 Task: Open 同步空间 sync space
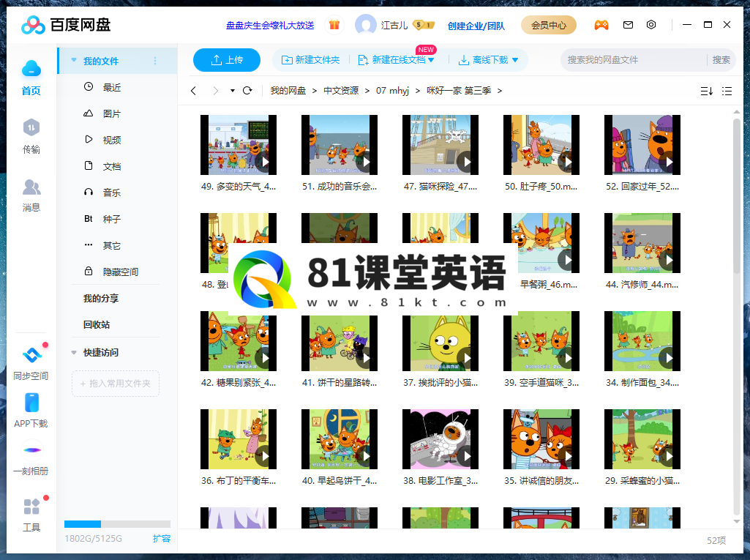point(31,363)
